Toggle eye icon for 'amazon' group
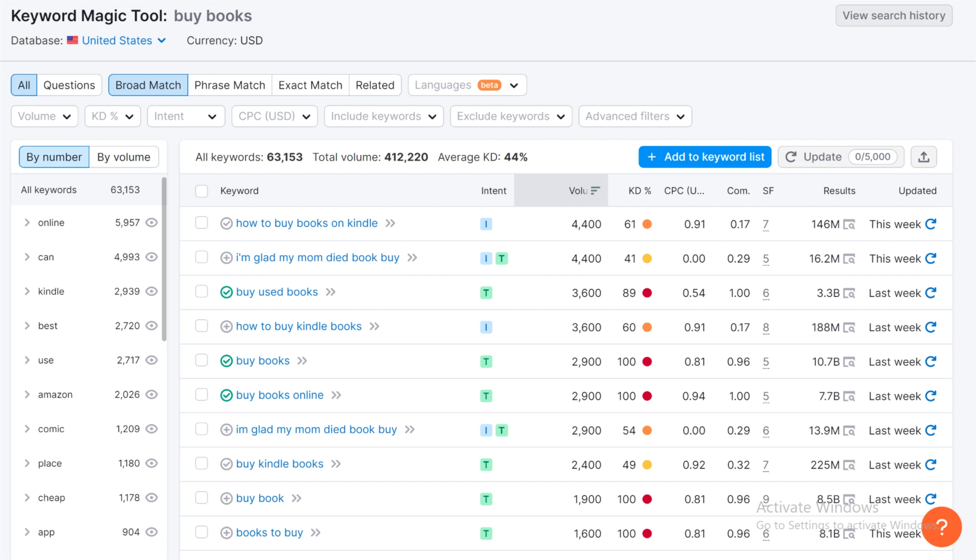Screen dimensions: 976x560 tap(151, 394)
